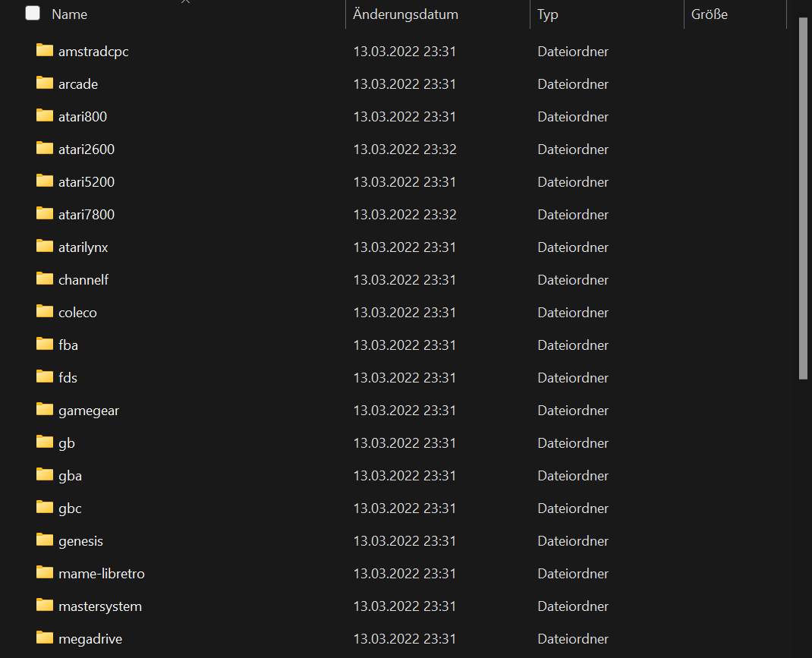Select the mame-libretro folder icon

(45, 573)
